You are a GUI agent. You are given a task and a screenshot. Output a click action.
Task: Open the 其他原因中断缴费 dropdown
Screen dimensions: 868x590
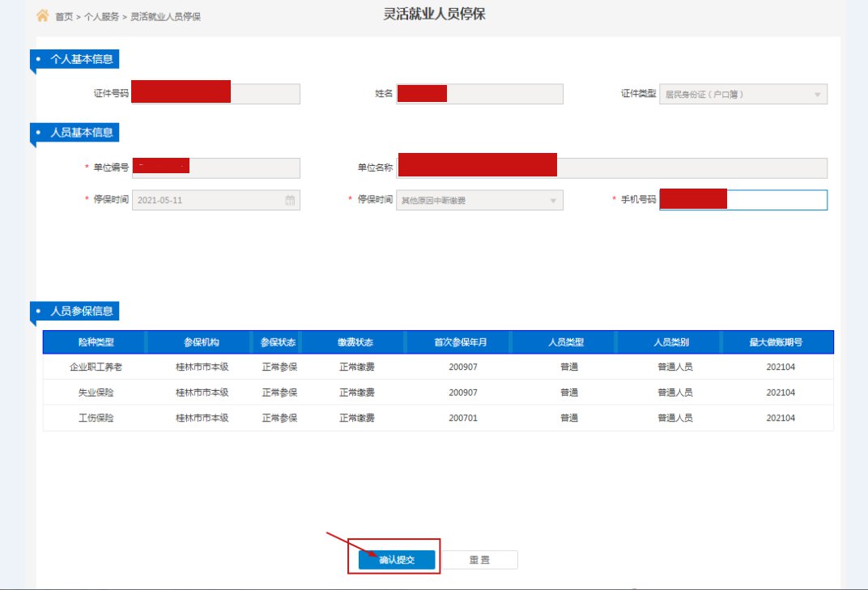pyautogui.click(x=480, y=201)
